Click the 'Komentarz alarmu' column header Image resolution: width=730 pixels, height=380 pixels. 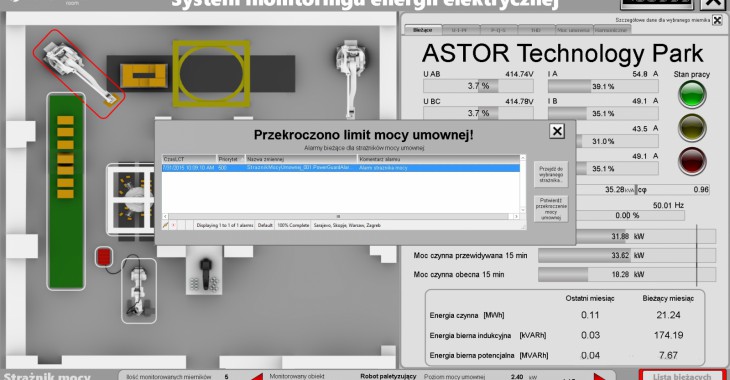pos(439,159)
